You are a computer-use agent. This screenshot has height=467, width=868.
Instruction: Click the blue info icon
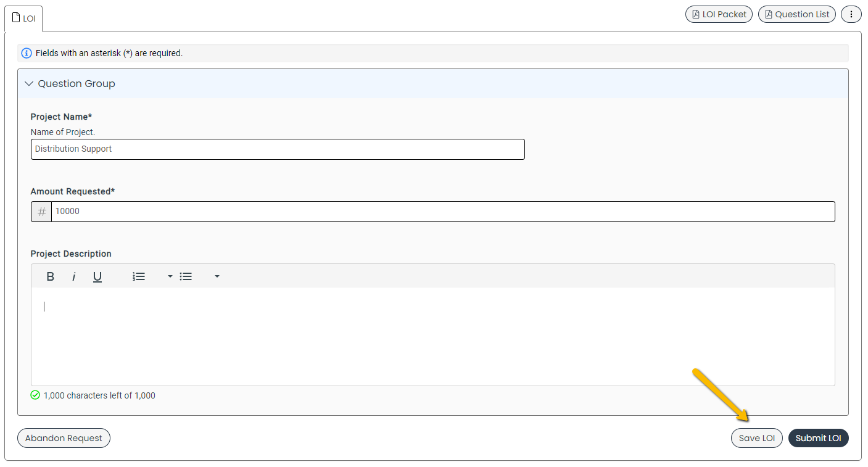pos(26,53)
